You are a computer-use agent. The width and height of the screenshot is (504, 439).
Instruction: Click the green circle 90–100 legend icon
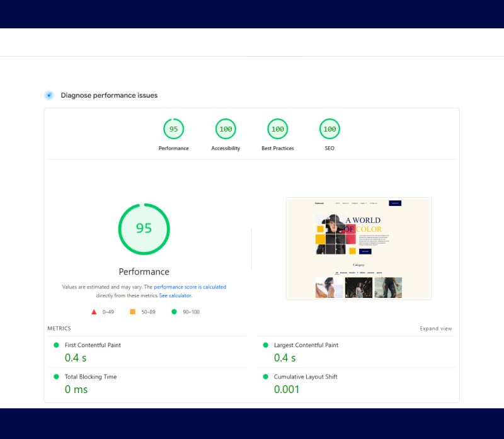[175, 312]
